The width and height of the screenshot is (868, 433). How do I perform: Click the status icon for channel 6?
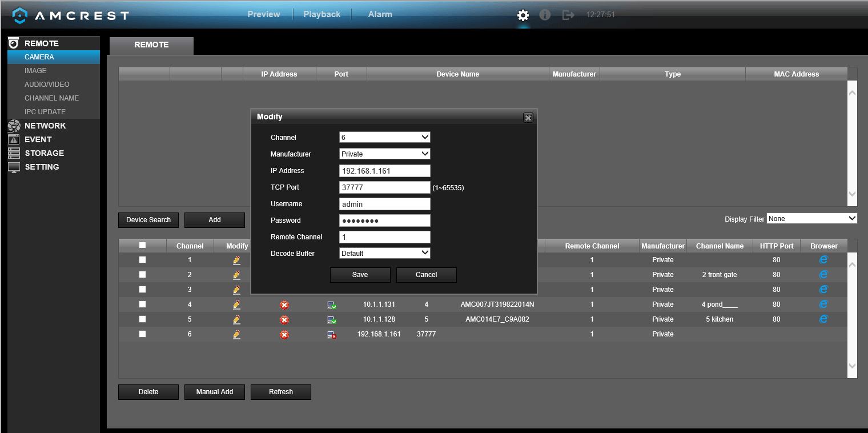[332, 335]
